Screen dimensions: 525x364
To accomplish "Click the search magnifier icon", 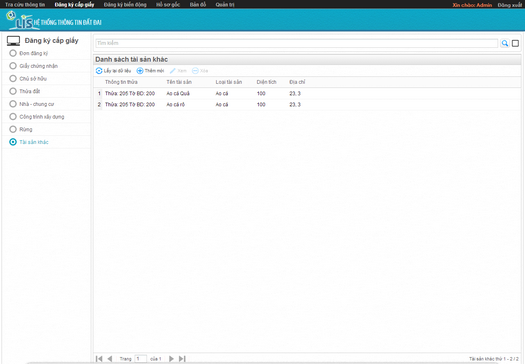I will [505, 43].
